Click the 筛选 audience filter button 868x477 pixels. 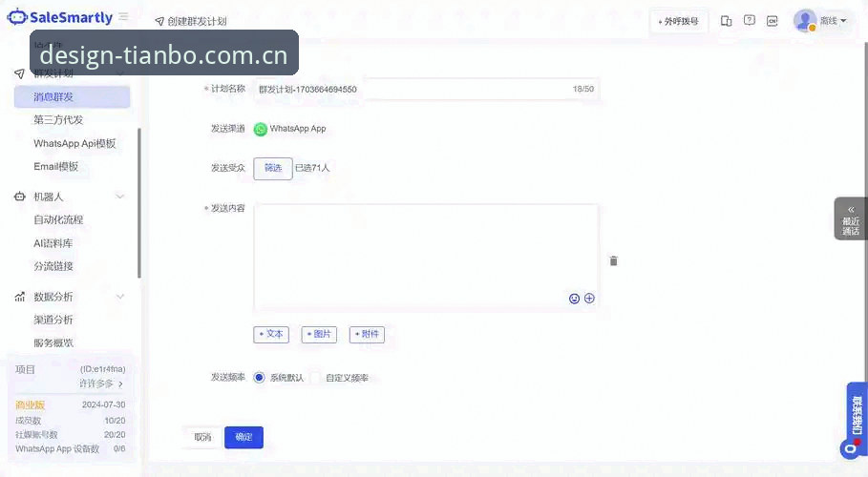[273, 168]
